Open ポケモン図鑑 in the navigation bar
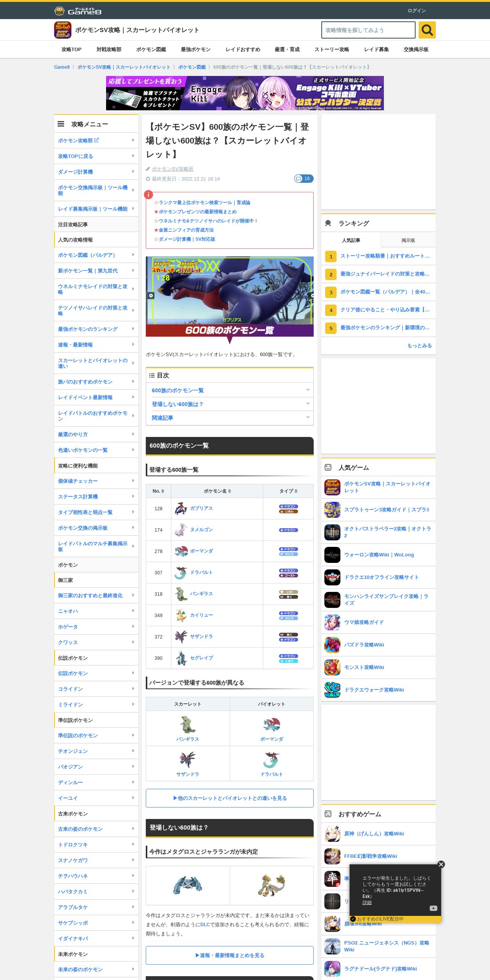This screenshot has width=490, height=980. pos(151,50)
